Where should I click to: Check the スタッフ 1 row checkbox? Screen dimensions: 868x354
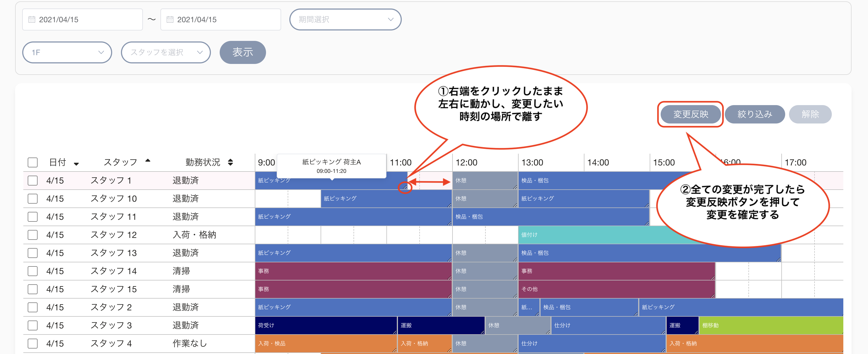point(33,181)
